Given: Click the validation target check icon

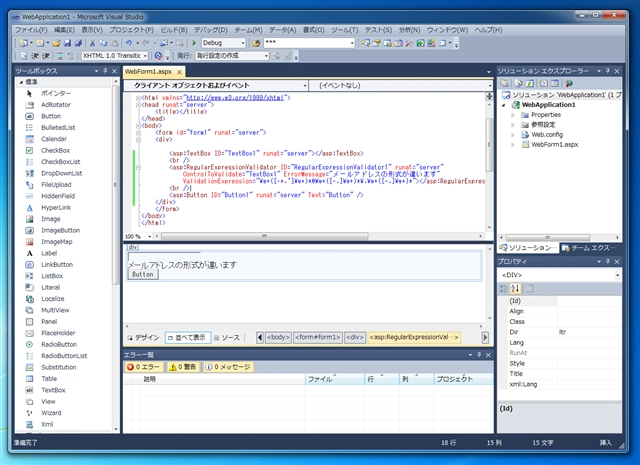Looking at the screenshot, I should pyautogui.click(x=158, y=56).
